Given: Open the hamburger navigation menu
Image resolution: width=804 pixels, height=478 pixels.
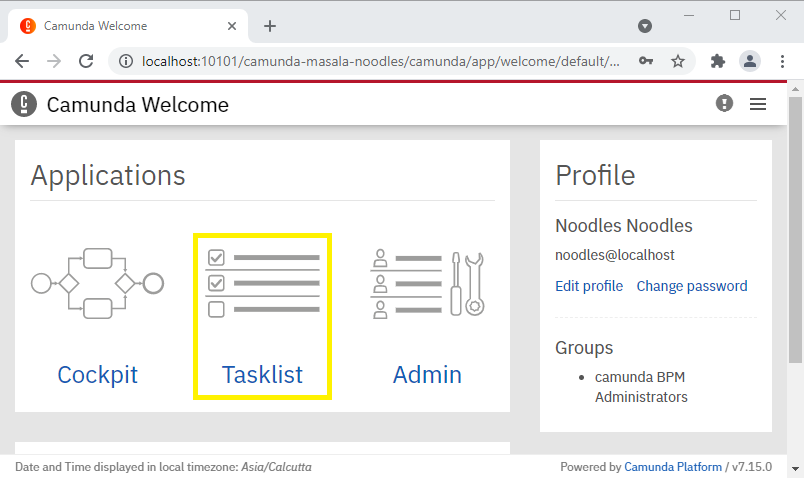Looking at the screenshot, I should (x=758, y=104).
